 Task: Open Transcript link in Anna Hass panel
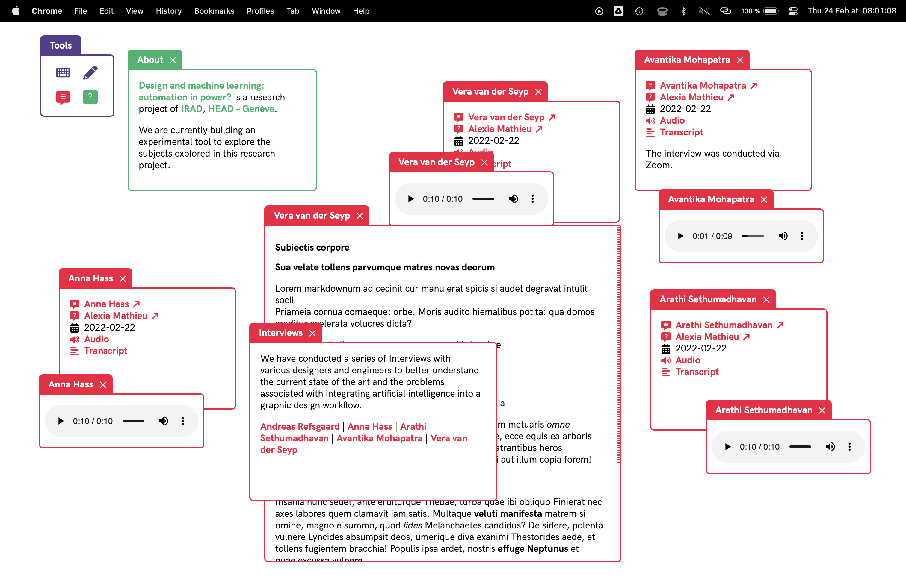(105, 351)
